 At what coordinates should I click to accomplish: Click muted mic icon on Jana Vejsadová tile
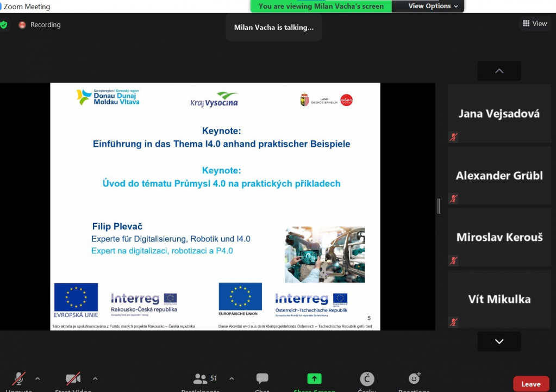click(453, 137)
